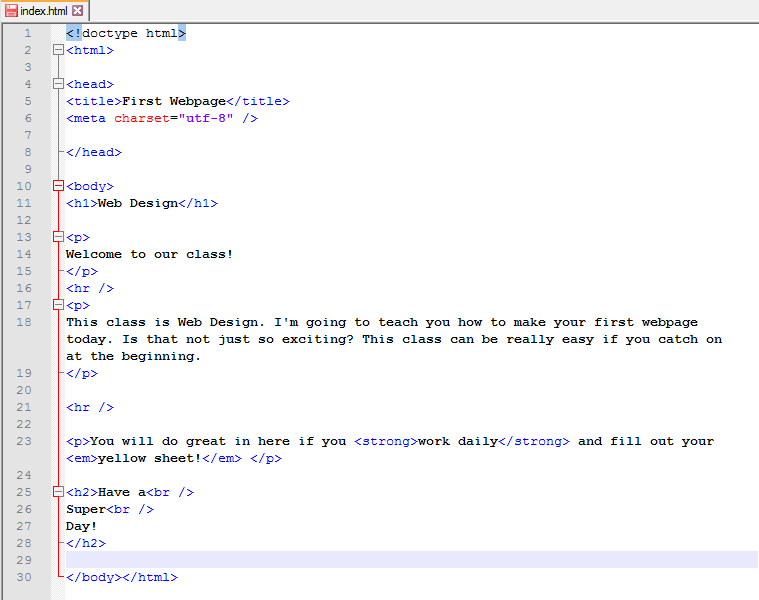Click the <hr /> tag on line 16

pos(90,288)
